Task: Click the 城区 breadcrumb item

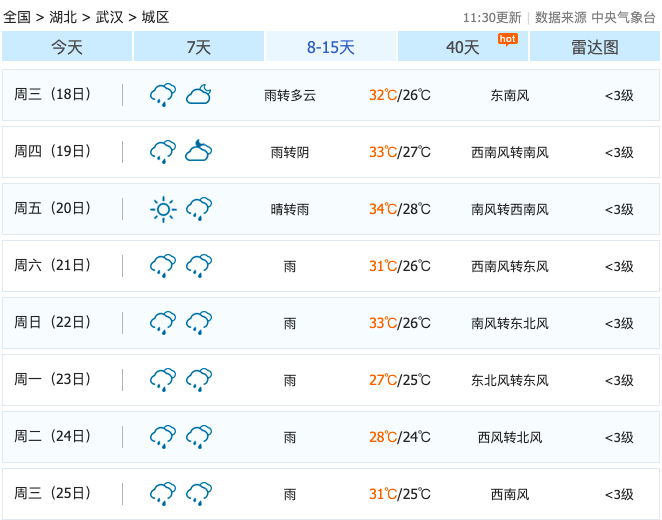Action: tap(155, 17)
